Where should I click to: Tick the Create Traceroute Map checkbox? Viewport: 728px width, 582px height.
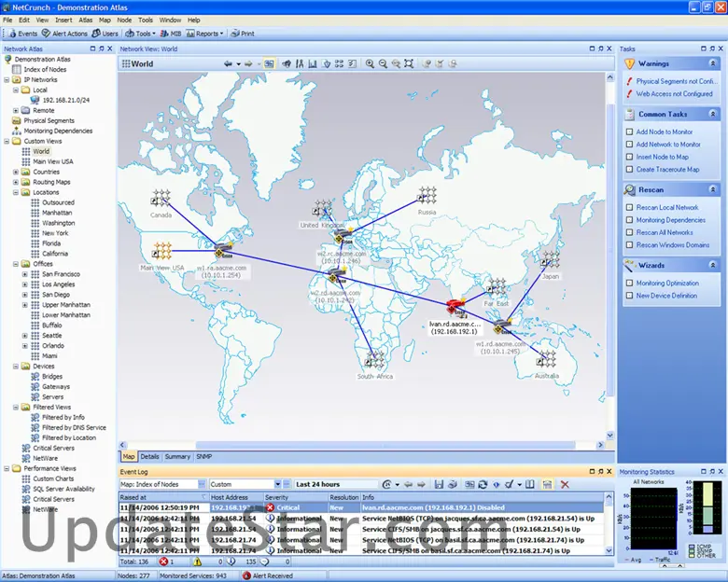click(x=630, y=170)
